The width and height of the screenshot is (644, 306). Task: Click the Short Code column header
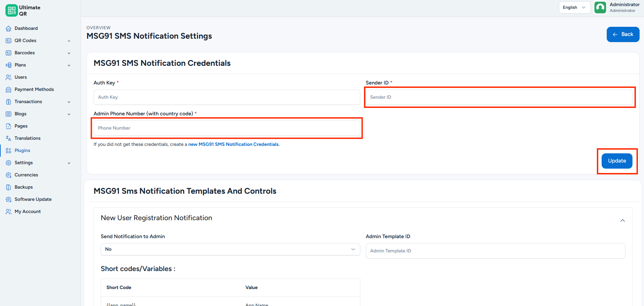point(119,288)
